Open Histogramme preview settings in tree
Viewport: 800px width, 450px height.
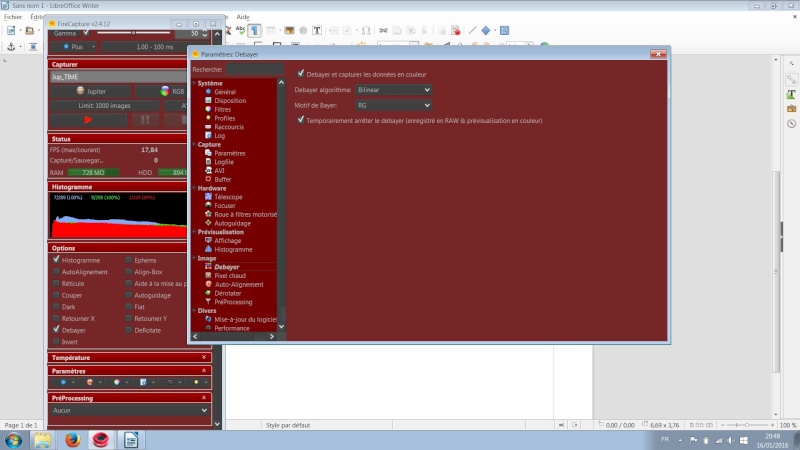[233, 249]
